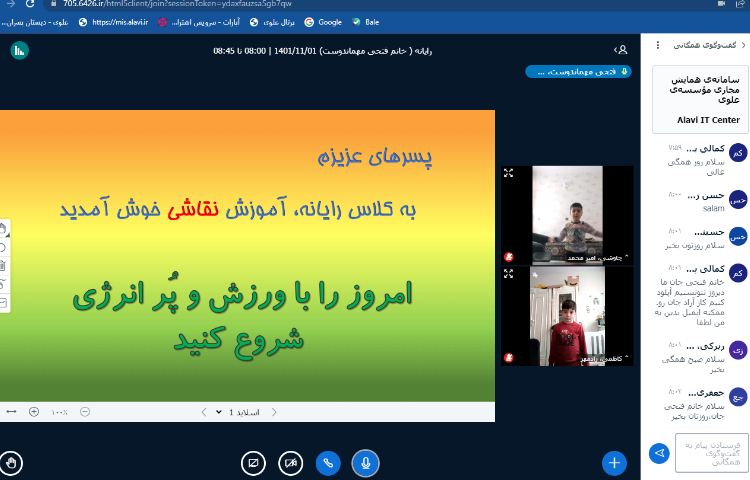Toggle webcam sharing button
This screenshot has width=750, height=480.
click(290, 463)
